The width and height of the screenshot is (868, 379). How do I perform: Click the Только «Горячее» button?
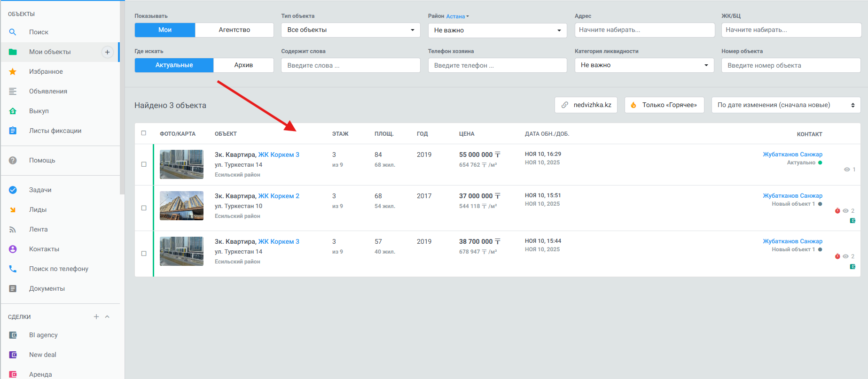pyautogui.click(x=664, y=105)
